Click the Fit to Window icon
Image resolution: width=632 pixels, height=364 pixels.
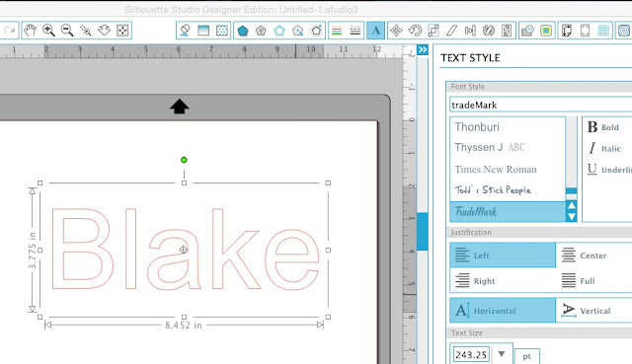click(x=122, y=31)
